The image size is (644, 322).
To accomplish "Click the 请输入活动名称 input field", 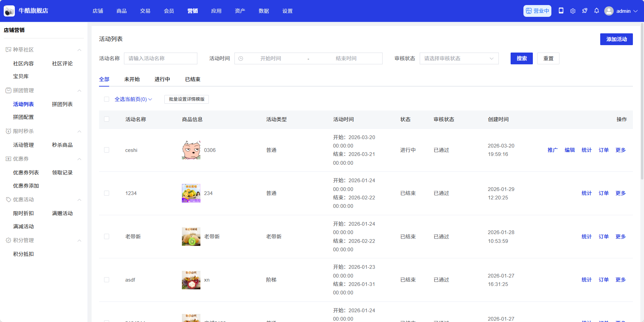I will [x=161, y=59].
